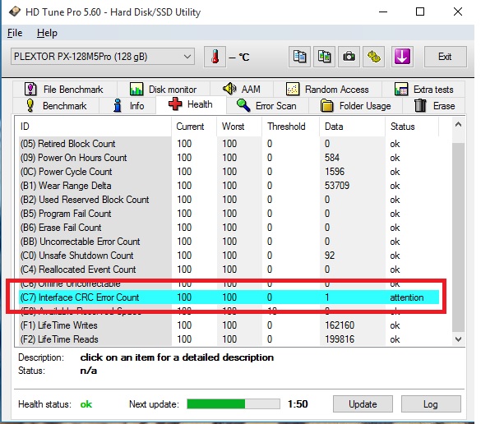Select the Random Access tab
Viewport: 504px width, 424px height.
329,90
